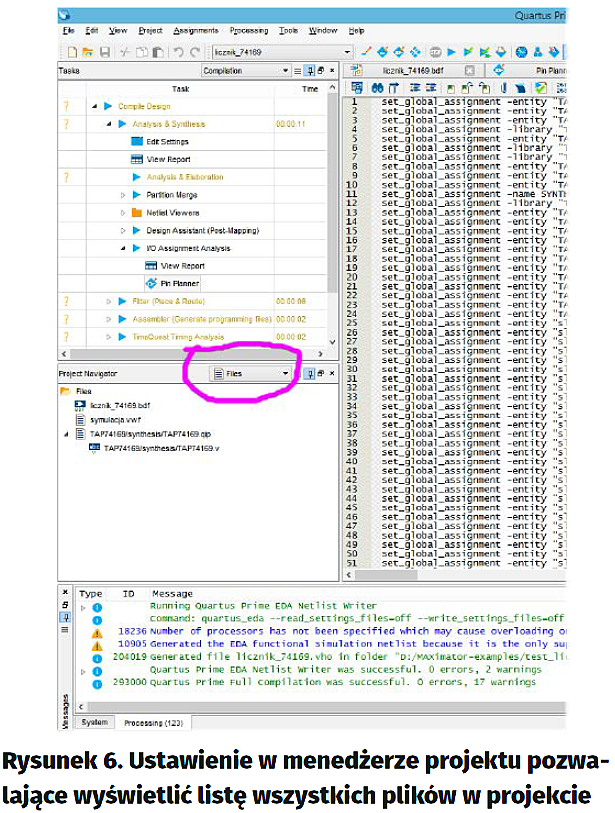Click the New file toolbar icon
The image size is (615, 813).
pos(72,52)
